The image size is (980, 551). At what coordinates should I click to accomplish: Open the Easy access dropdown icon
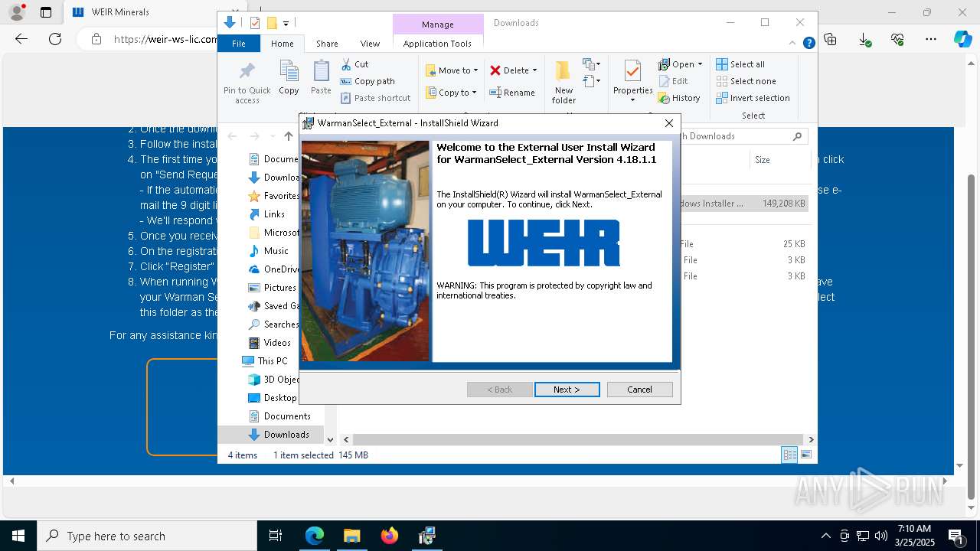pyautogui.click(x=591, y=80)
